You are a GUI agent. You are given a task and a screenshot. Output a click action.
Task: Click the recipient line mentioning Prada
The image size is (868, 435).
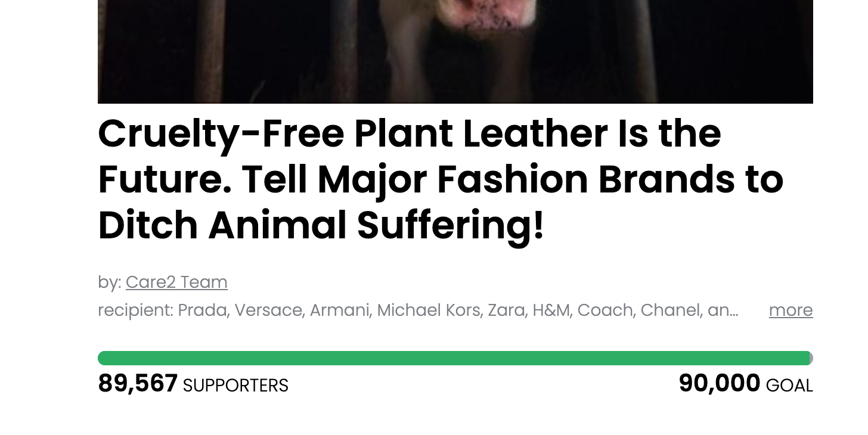[417, 310]
